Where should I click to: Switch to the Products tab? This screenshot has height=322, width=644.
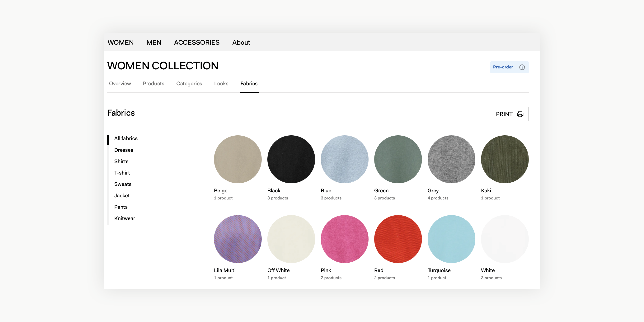click(x=154, y=83)
